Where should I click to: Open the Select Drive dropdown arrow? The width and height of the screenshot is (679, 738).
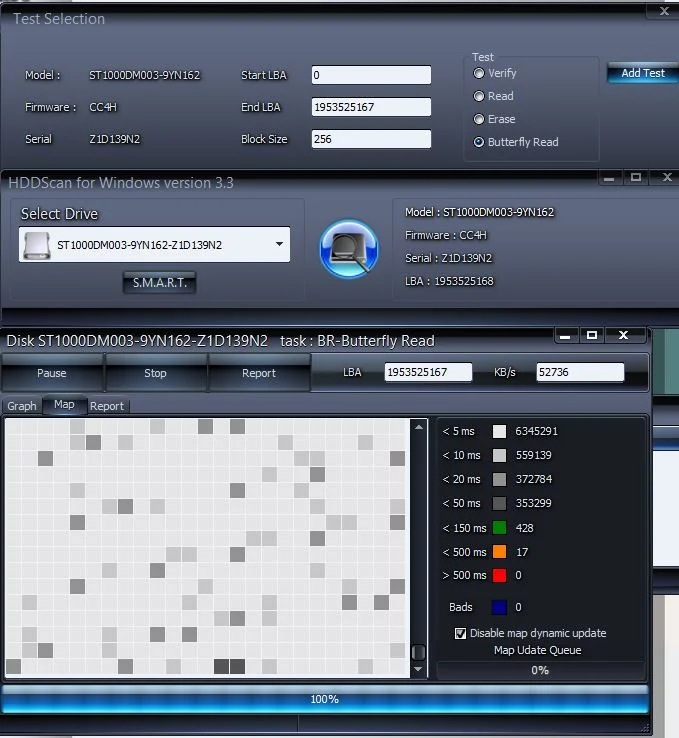(280, 244)
